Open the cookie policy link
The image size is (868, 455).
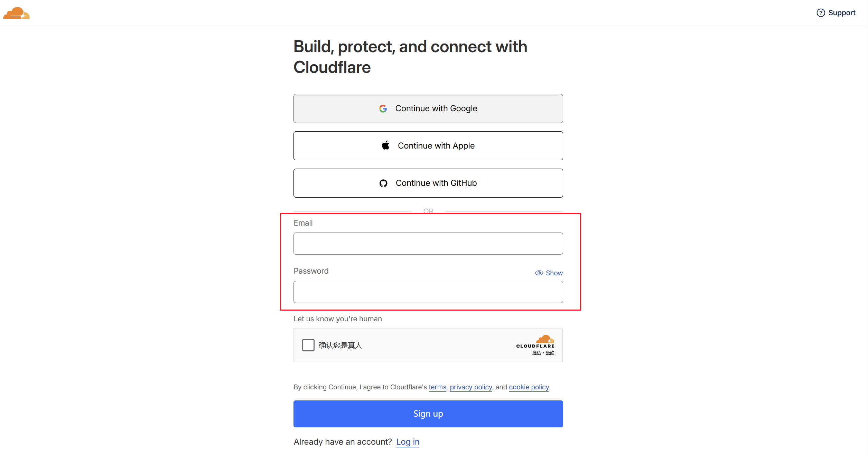point(529,387)
